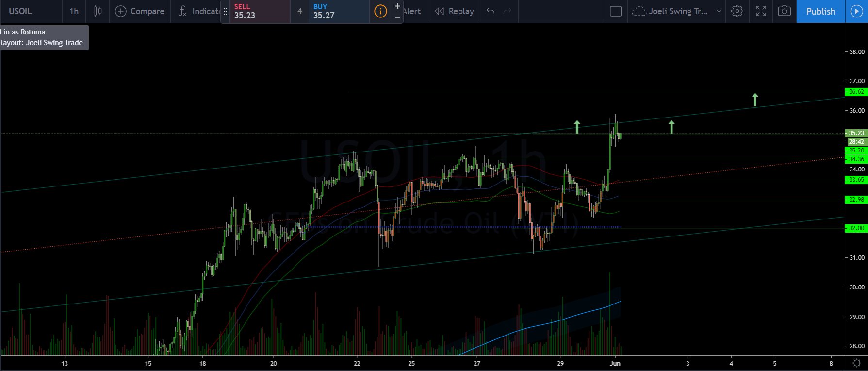
Task: Take a chart snapshot with camera icon
Action: click(784, 11)
